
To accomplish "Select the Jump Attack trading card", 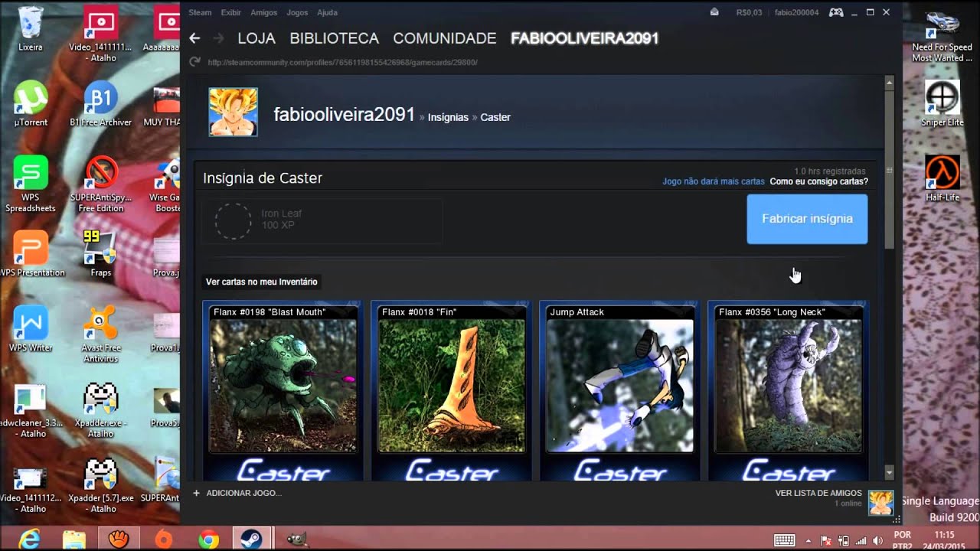I will pos(620,391).
